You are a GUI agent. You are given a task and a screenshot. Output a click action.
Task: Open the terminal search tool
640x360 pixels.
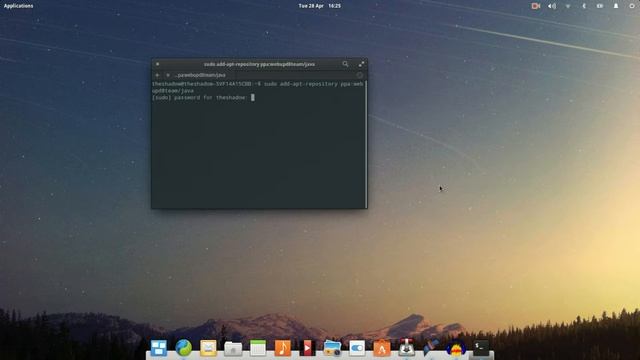(345, 64)
